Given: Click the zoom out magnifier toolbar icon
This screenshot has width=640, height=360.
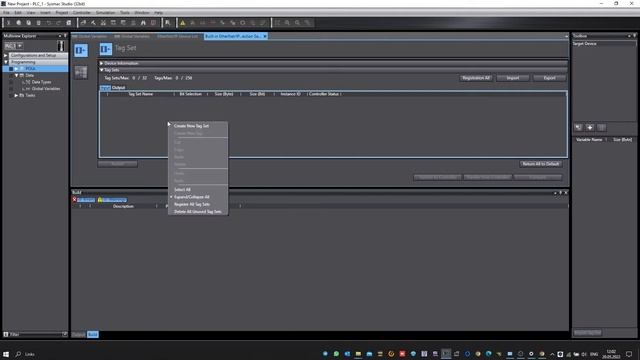Looking at the screenshot, I should 298,23.
